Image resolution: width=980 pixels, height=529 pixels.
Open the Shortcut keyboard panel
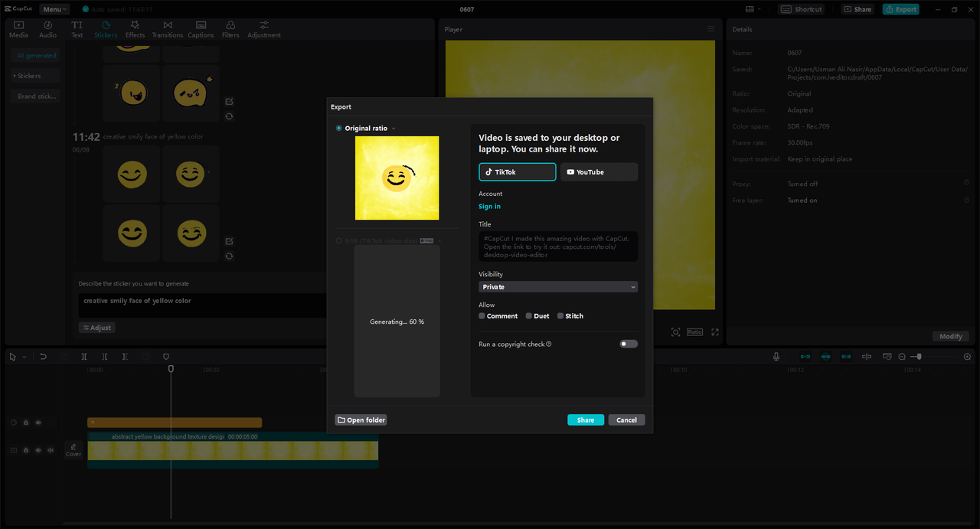(802, 9)
